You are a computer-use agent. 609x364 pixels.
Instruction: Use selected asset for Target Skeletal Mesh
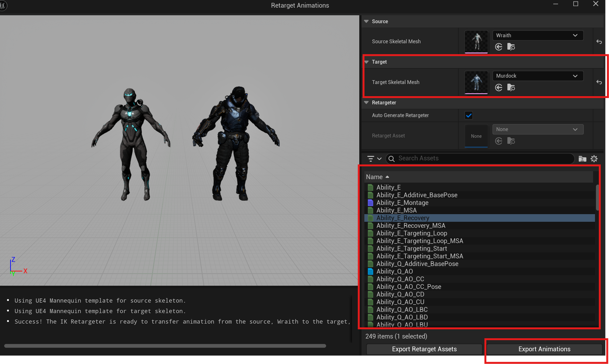pyautogui.click(x=499, y=87)
